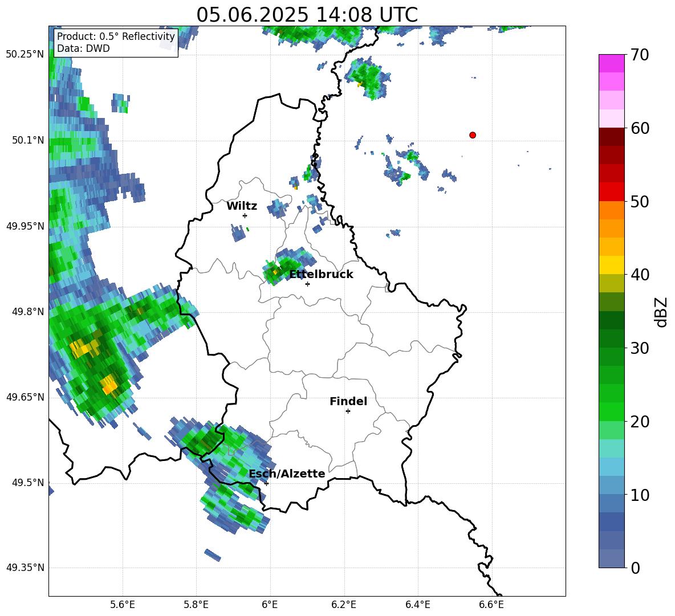The width and height of the screenshot is (675, 616).
Task: Click the orange reflectivity core near 49.65°N
Action: 108,385
